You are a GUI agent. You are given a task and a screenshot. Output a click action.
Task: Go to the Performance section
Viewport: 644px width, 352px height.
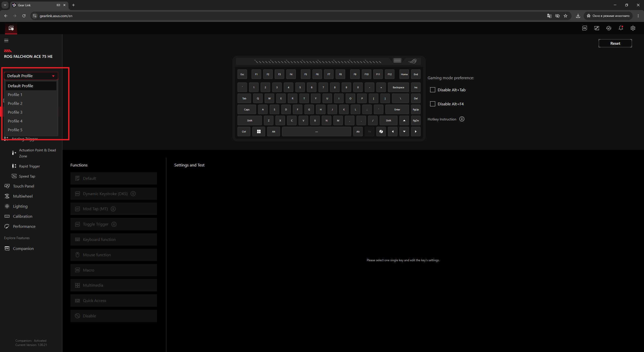(x=24, y=227)
